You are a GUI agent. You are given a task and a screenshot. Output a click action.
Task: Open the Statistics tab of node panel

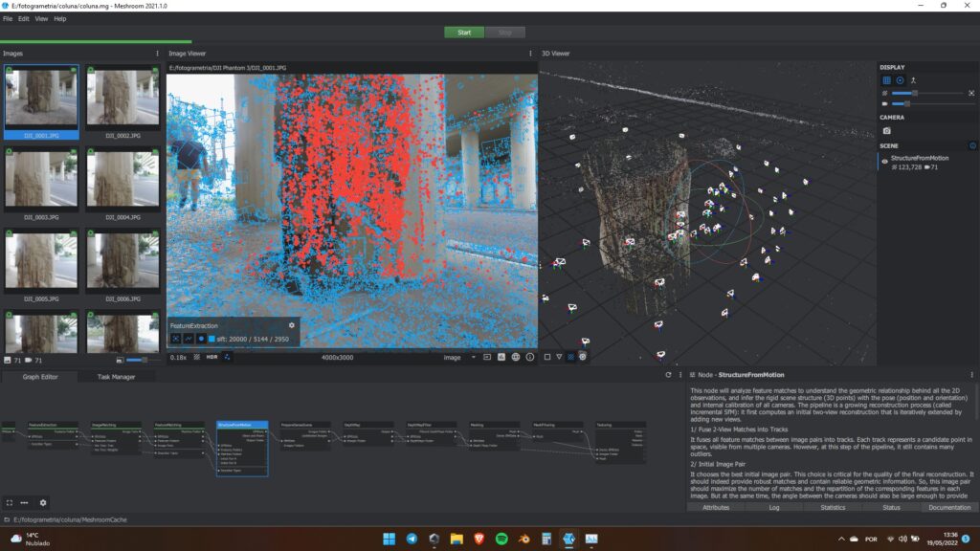pyautogui.click(x=832, y=507)
